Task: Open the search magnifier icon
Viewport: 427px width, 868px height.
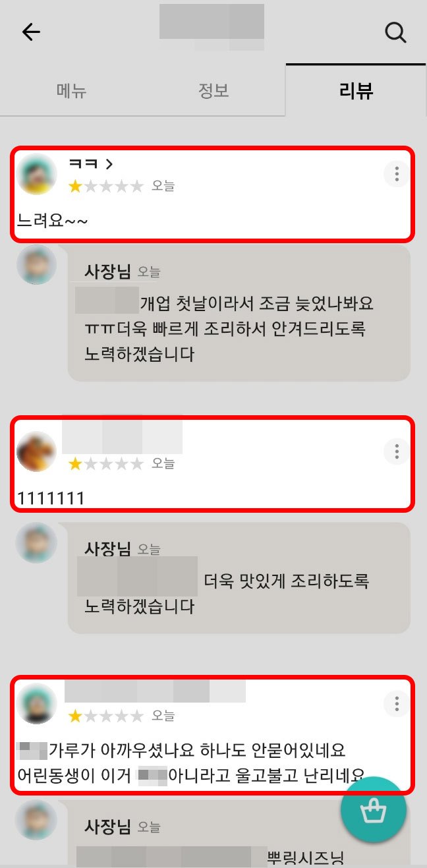Action: (x=395, y=32)
